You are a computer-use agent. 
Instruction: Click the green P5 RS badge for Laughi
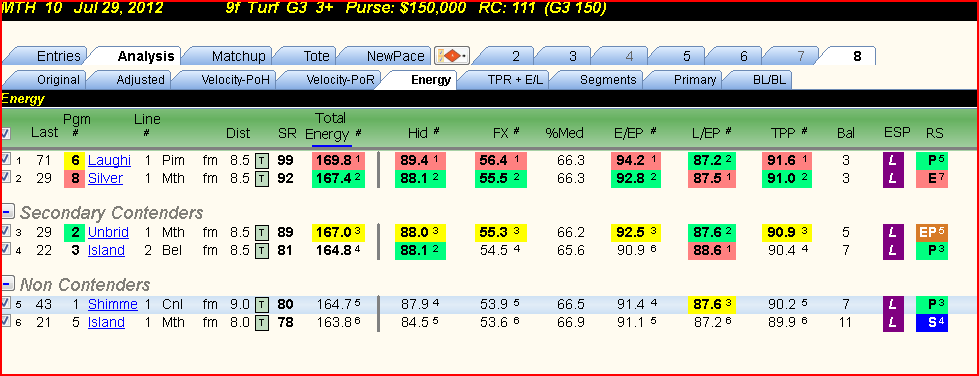[x=932, y=161]
